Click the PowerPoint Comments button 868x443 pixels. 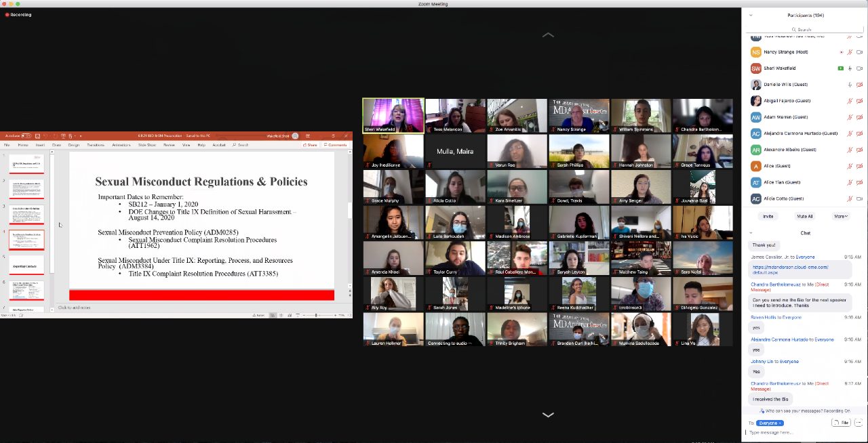click(336, 145)
